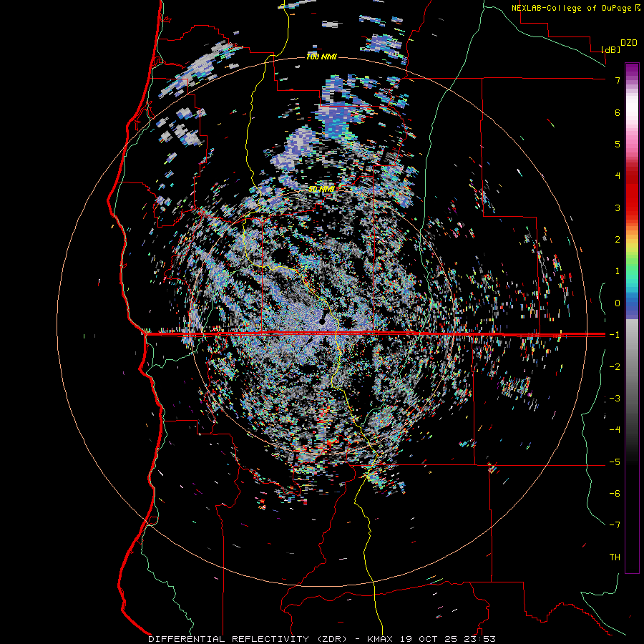Viewport: 644px width, 644px height.
Task: Select the 2 value on the scale
Action: [x=618, y=239]
